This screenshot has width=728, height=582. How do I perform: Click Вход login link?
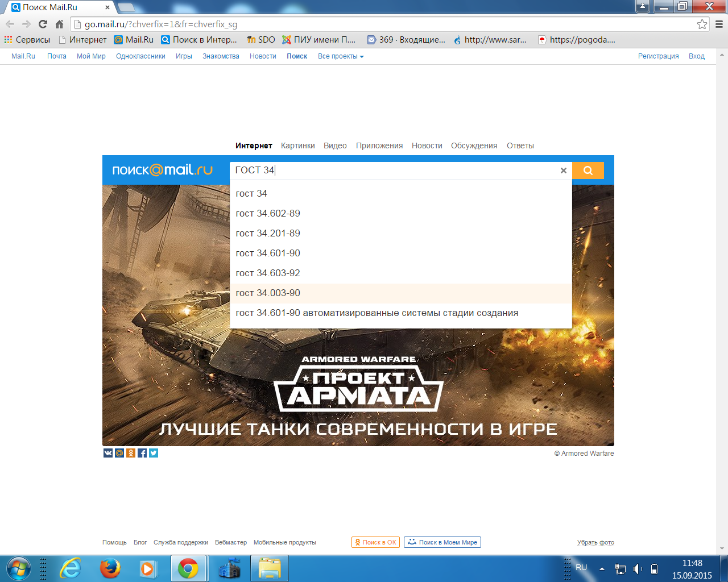(x=697, y=56)
